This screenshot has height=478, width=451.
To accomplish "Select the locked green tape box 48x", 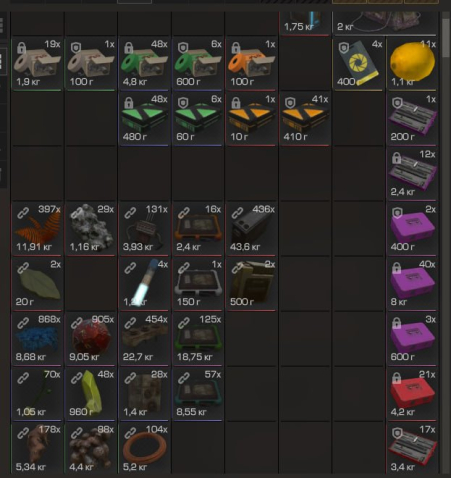I will [x=144, y=64].
